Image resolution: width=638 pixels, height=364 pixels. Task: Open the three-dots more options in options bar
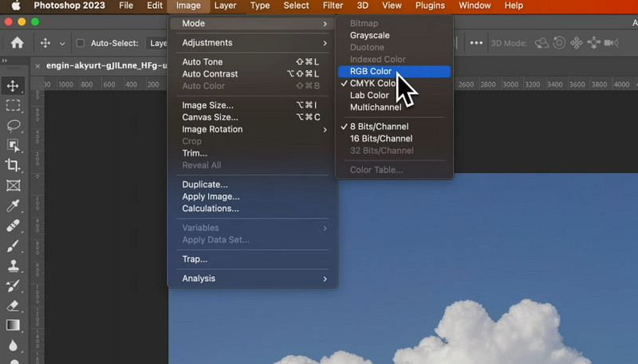pos(476,43)
